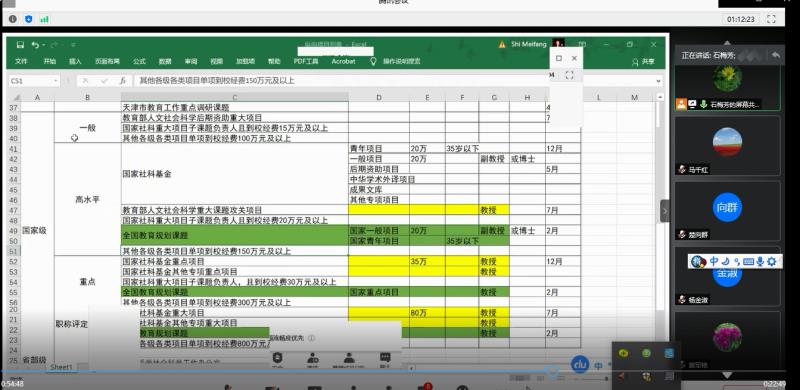Open the Name Box dropdown arrow

[x=55, y=81]
